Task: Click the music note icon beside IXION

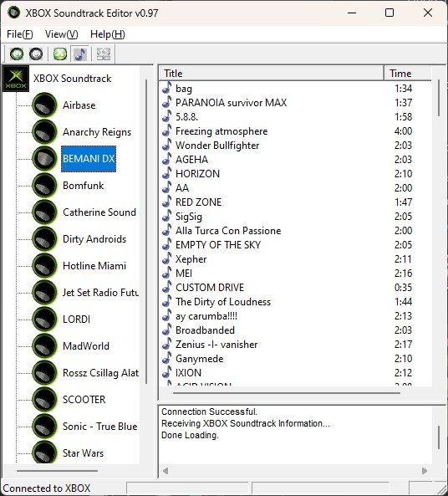Action: 167,372
